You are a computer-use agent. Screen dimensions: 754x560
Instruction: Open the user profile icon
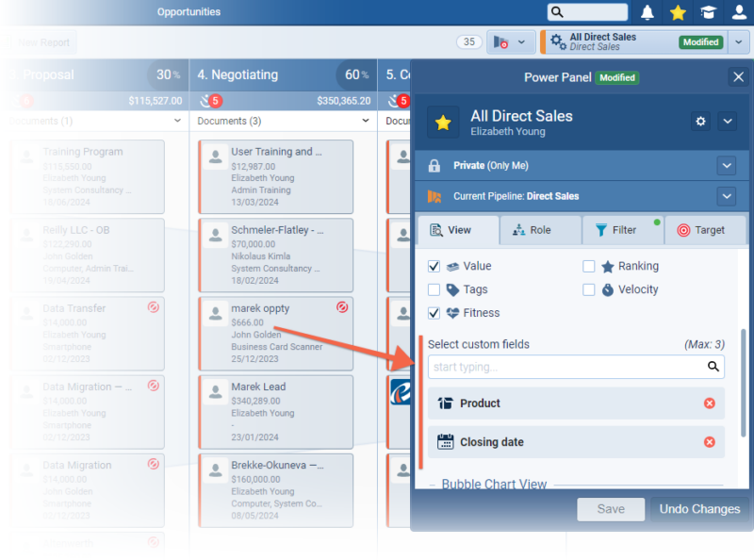738,12
